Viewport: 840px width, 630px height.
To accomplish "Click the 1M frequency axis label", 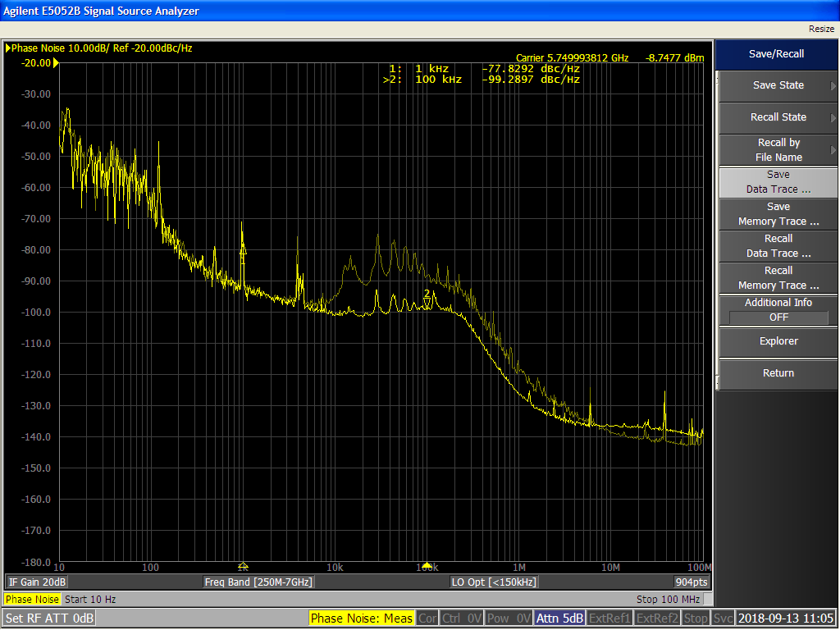I will tap(518, 568).
